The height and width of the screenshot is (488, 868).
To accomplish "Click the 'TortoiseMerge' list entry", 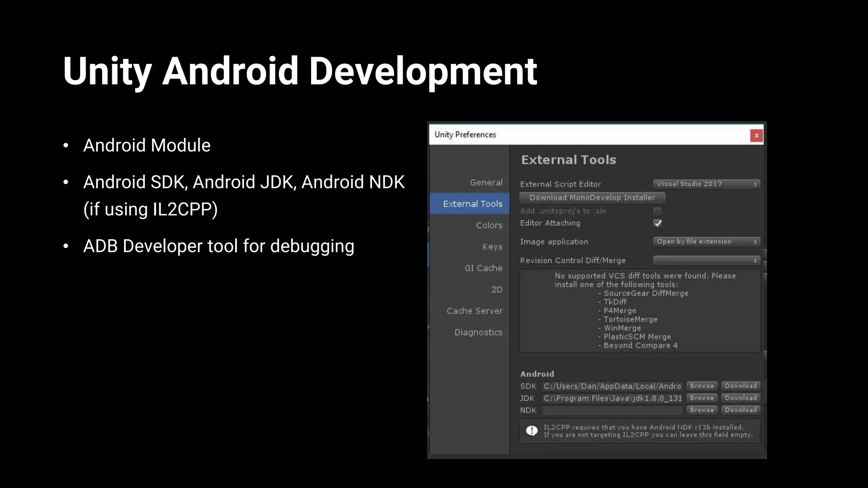I will pos(628,319).
